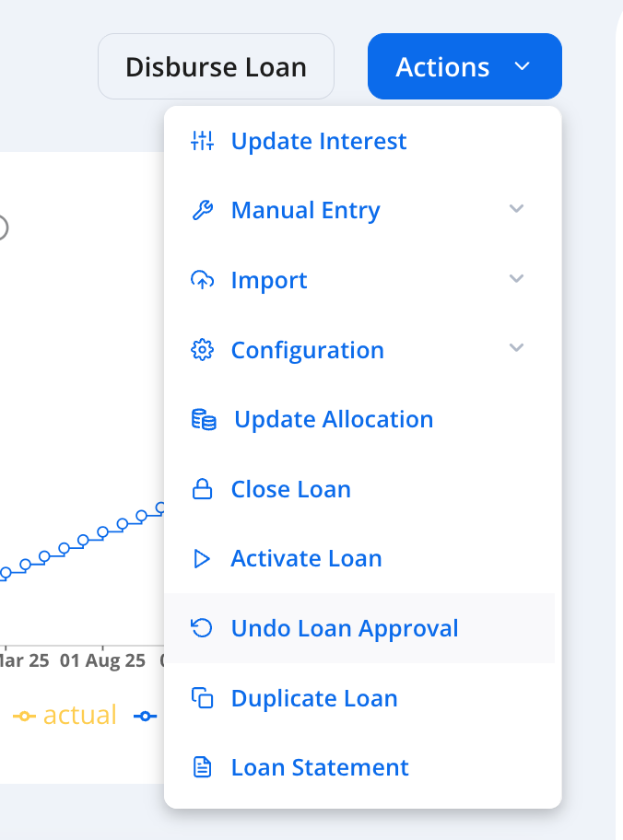Click the Configuration gear icon
This screenshot has width=623, height=840.
tap(202, 350)
